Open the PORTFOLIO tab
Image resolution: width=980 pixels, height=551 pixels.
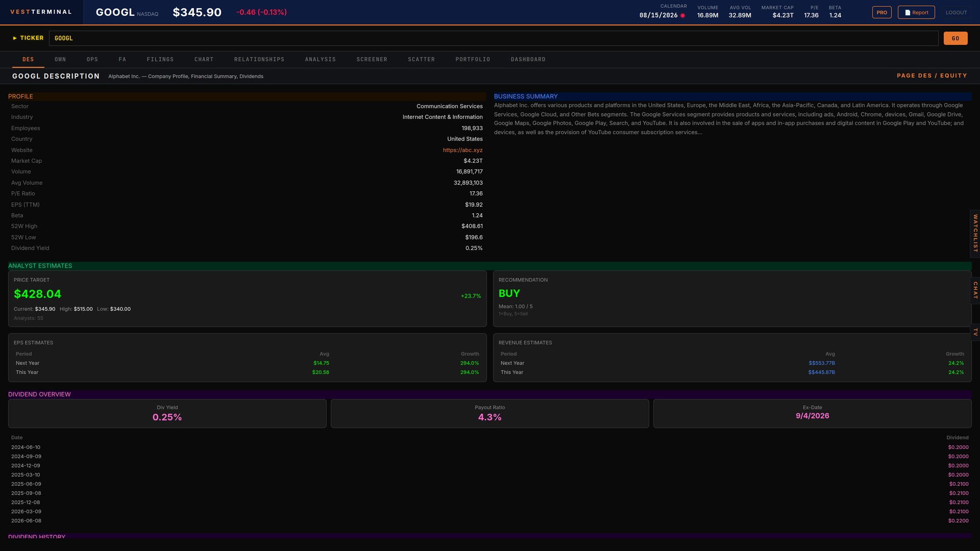coord(473,60)
